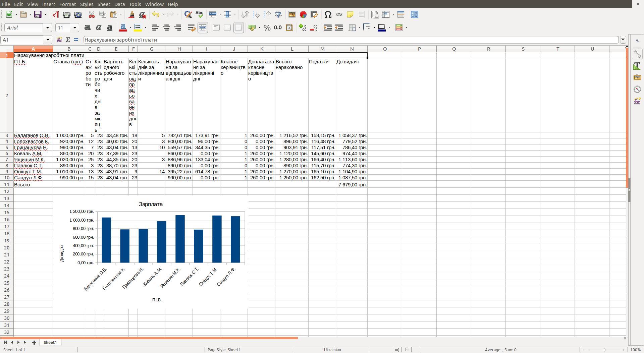644x353 pixels.
Task: Apply the red font color
Action: [123, 28]
